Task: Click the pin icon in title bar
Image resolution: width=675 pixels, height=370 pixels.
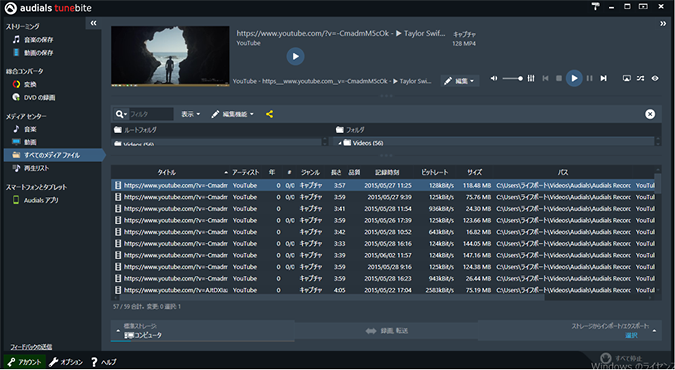Action: pyautogui.click(x=595, y=6)
